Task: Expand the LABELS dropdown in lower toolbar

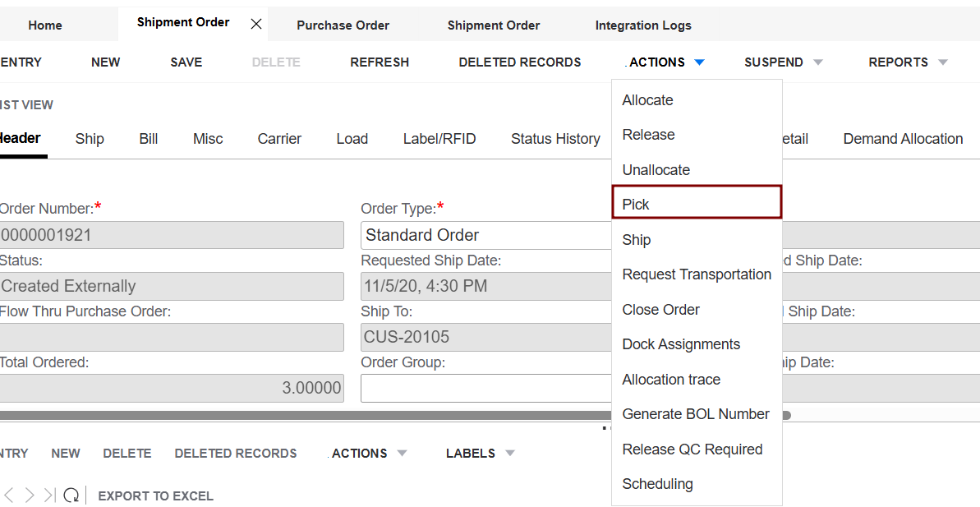Action: [x=509, y=454]
